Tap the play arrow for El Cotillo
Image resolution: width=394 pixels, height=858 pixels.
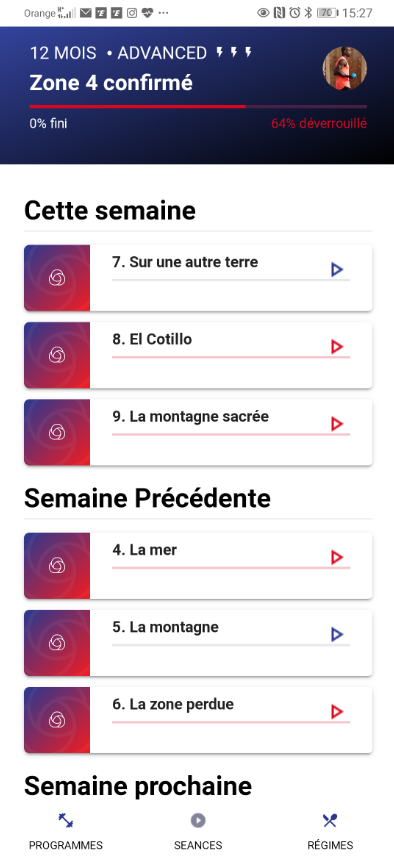pyautogui.click(x=337, y=346)
